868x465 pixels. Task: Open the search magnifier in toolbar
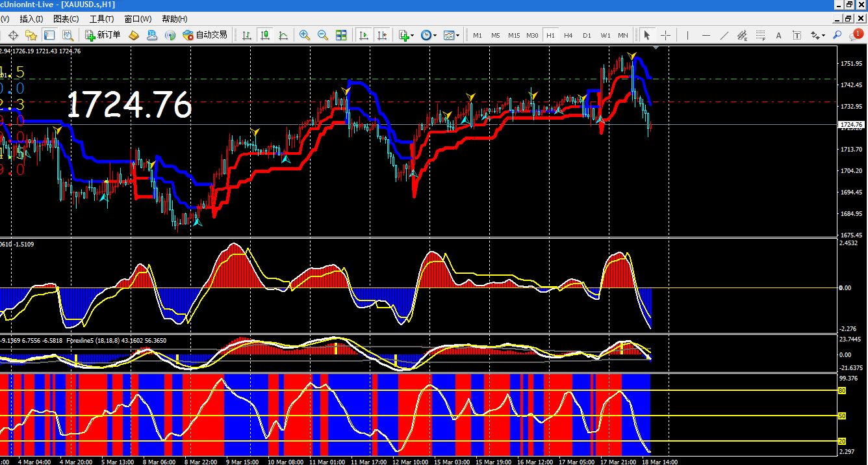pyautogui.click(x=837, y=35)
